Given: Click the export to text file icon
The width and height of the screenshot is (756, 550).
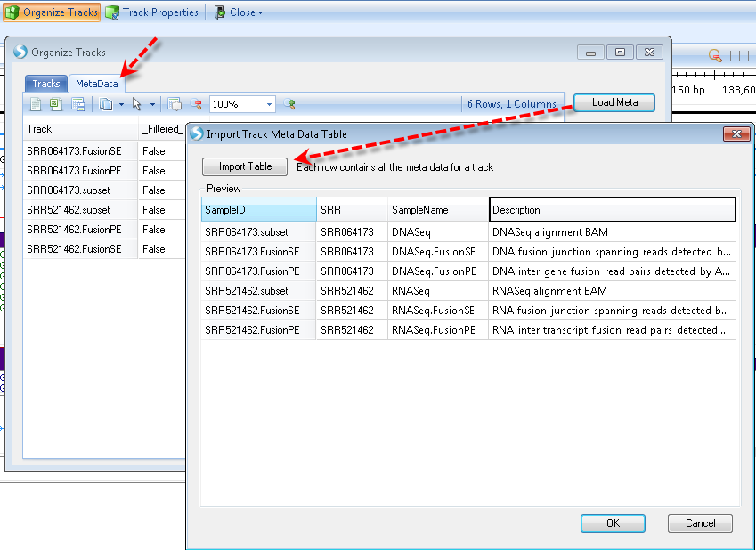Looking at the screenshot, I should pos(36,103).
